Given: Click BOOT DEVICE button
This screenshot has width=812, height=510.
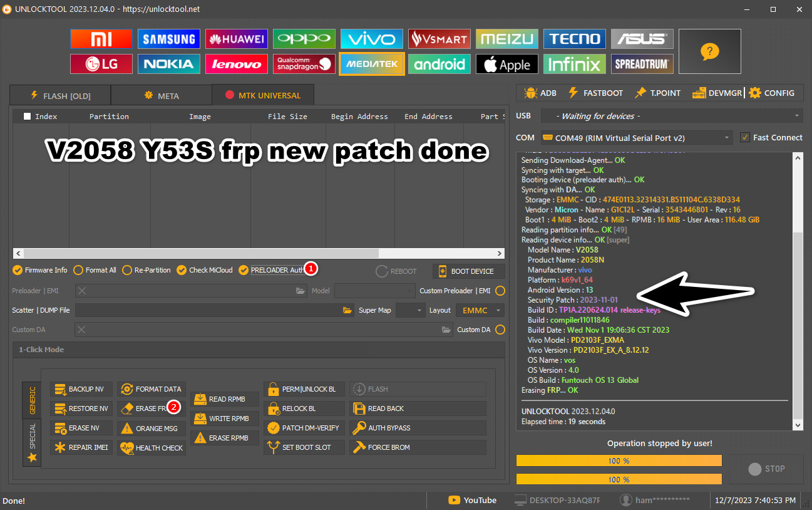Looking at the screenshot, I should (x=470, y=271).
